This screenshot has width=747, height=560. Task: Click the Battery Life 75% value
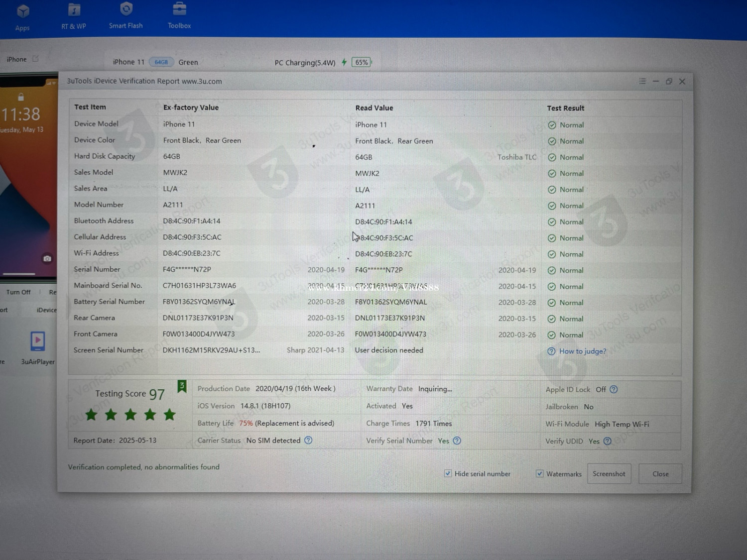click(246, 423)
